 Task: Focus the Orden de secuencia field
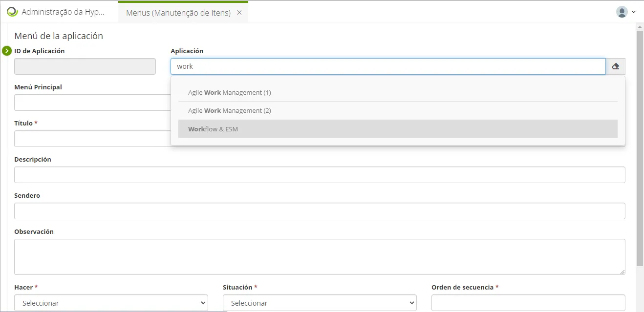click(x=528, y=303)
